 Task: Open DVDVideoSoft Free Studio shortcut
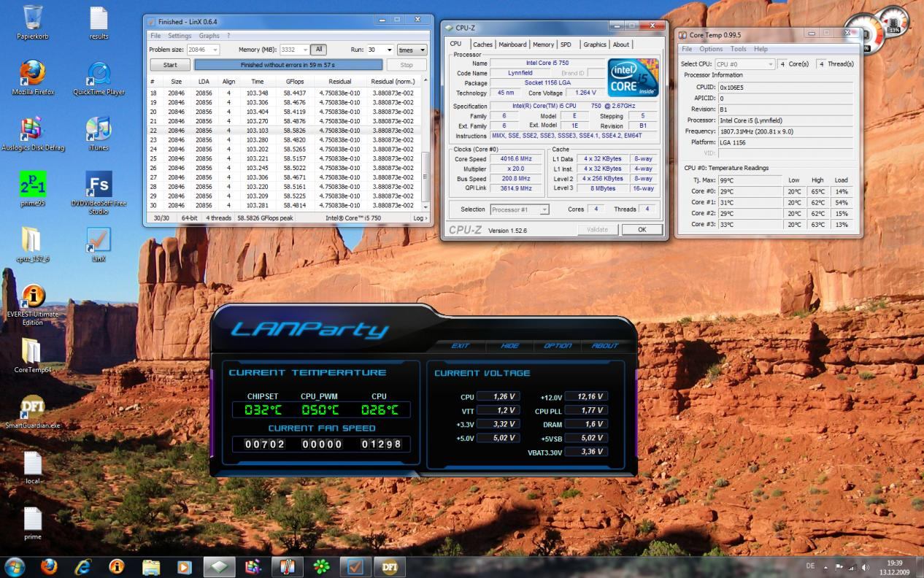coord(99,193)
